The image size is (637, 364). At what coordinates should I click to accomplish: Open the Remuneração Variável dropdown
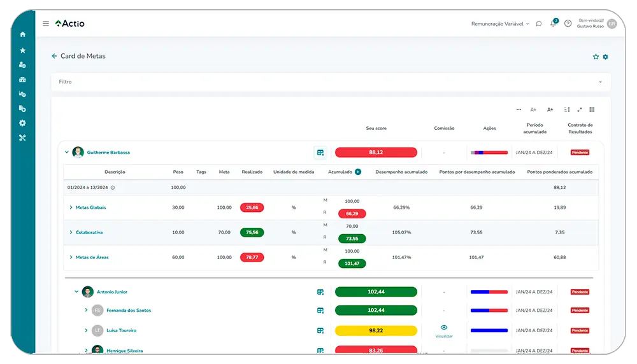(x=500, y=24)
